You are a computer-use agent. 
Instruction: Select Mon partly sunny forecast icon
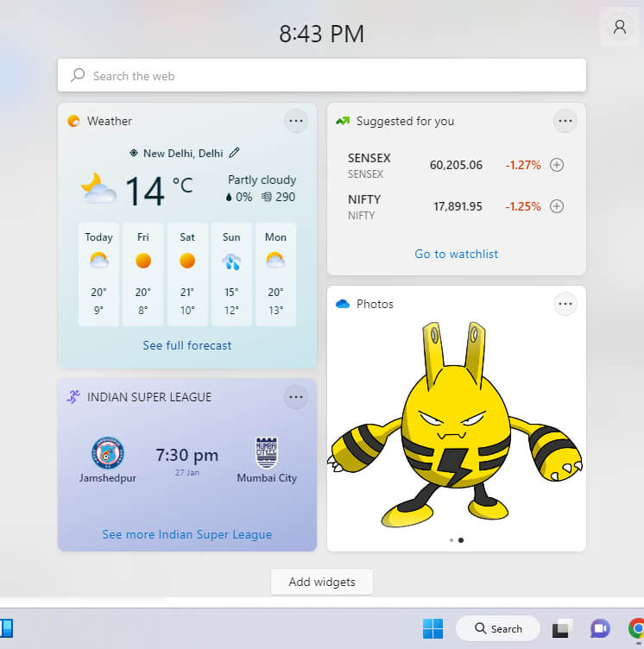pyautogui.click(x=275, y=261)
